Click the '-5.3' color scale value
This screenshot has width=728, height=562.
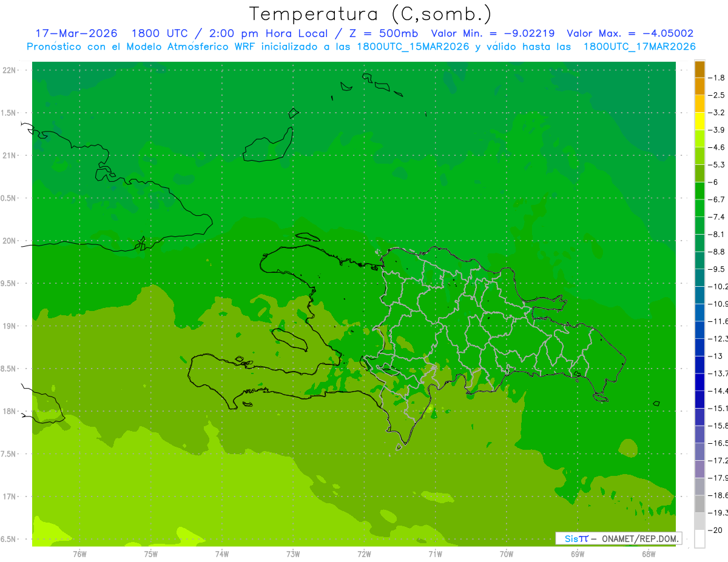pyautogui.click(x=717, y=165)
